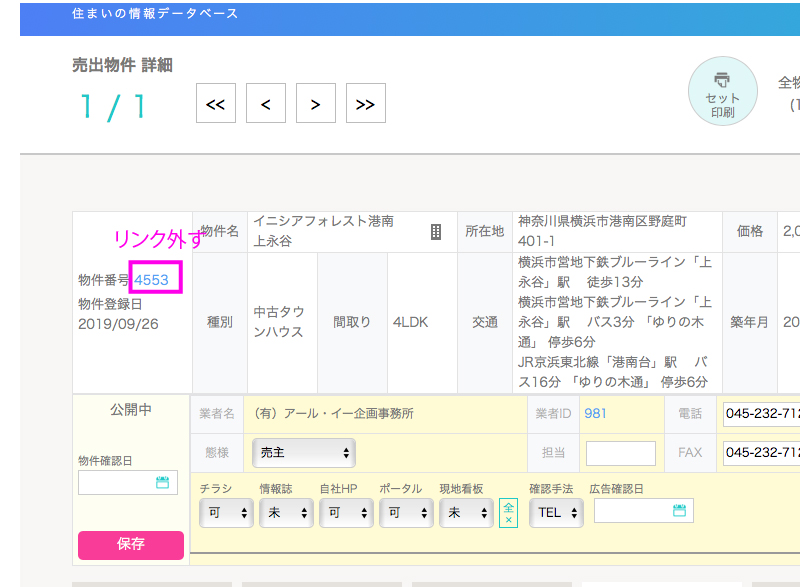Expand the ポータル dropdown

coord(406,513)
